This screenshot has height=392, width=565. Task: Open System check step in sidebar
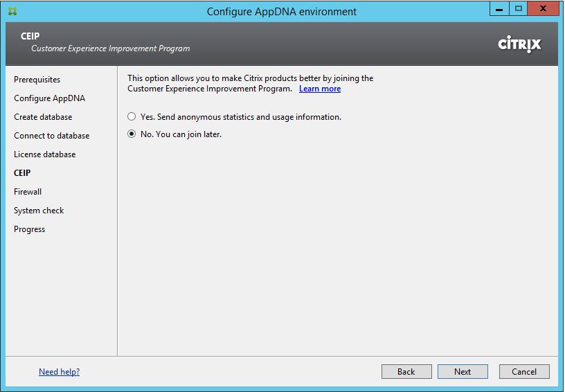(x=39, y=211)
